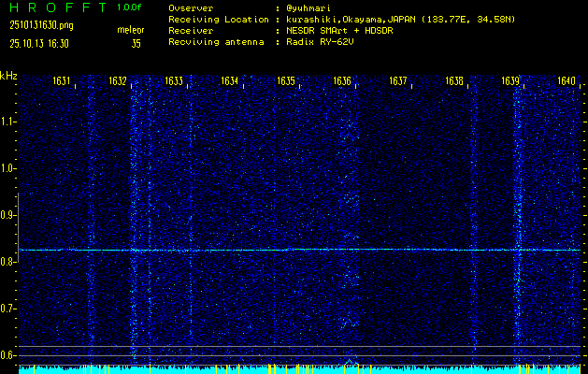The width and height of the screenshot is (588, 374).
Task: Click the HROFFT title text
Action: pyautogui.click(x=58, y=7)
